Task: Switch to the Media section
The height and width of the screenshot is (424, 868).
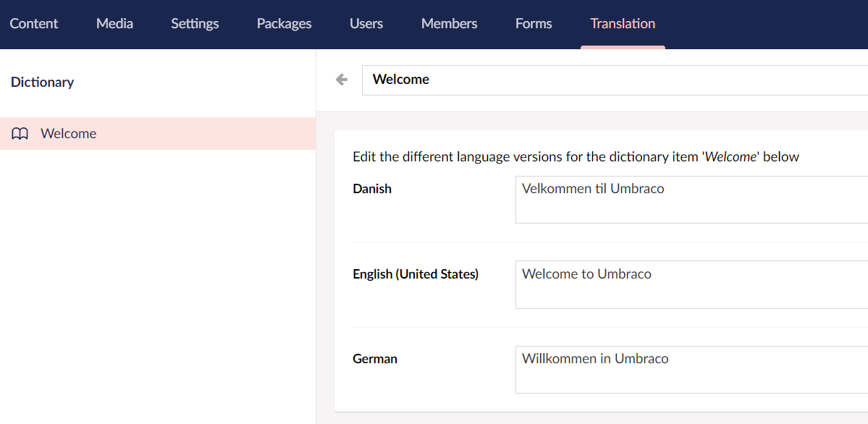Action: (x=114, y=24)
